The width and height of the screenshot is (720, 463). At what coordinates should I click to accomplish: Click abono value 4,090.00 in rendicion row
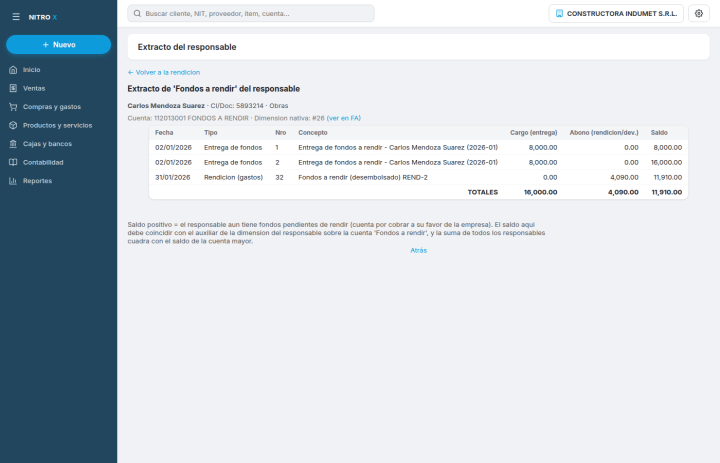click(624, 177)
